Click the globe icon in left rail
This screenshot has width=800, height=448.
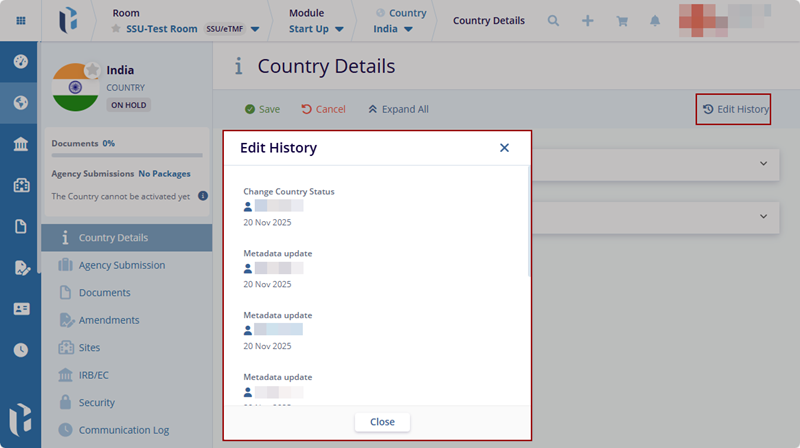[x=20, y=102]
